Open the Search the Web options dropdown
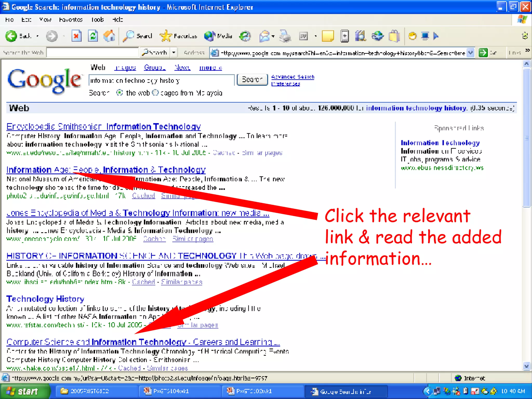The image size is (532, 399). [x=174, y=53]
